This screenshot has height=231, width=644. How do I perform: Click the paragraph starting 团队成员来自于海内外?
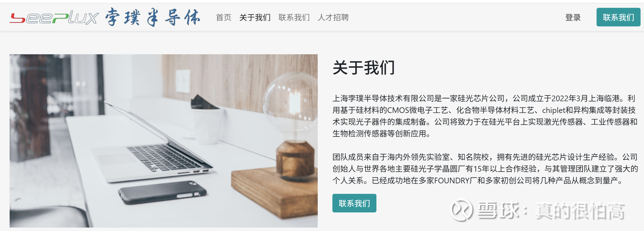click(x=485, y=169)
